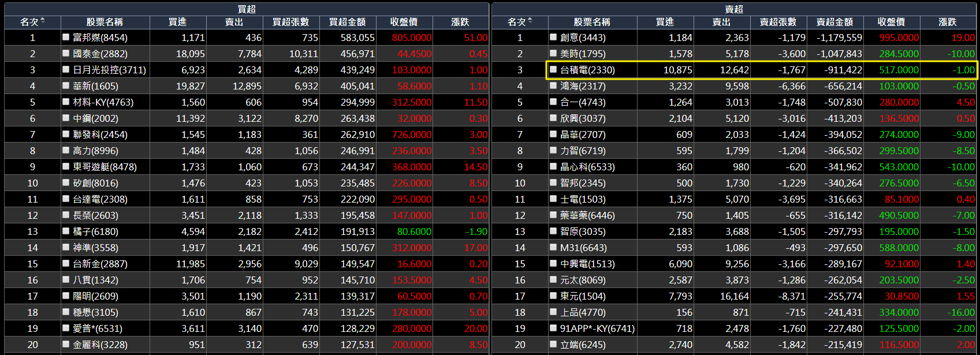Open stock 上品(4770)
This screenshot has height=355, width=980.
[x=583, y=312]
